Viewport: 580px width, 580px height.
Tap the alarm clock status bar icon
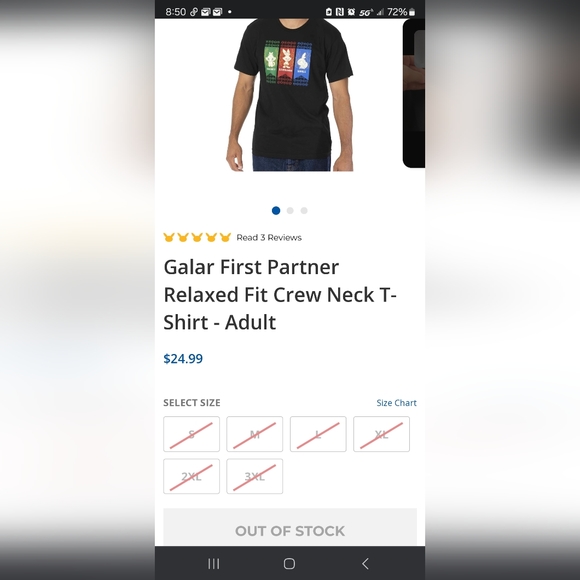pyautogui.click(x=351, y=12)
